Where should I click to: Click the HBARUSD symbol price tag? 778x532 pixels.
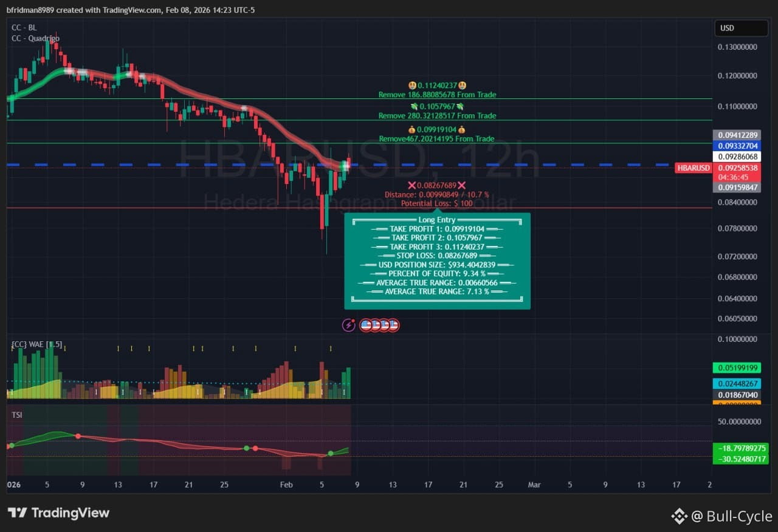pyautogui.click(x=693, y=168)
